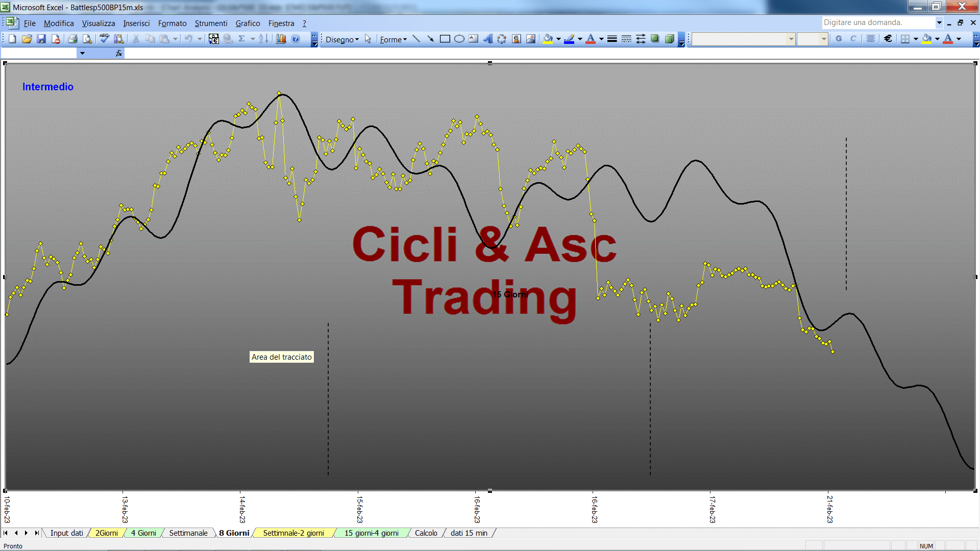Open the Inserisci menu
This screenshot has height=551, width=980.
(x=136, y=23)
